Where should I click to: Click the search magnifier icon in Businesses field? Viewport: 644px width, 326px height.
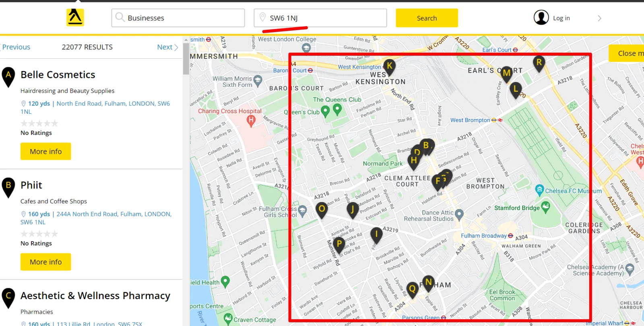point(120,17)
